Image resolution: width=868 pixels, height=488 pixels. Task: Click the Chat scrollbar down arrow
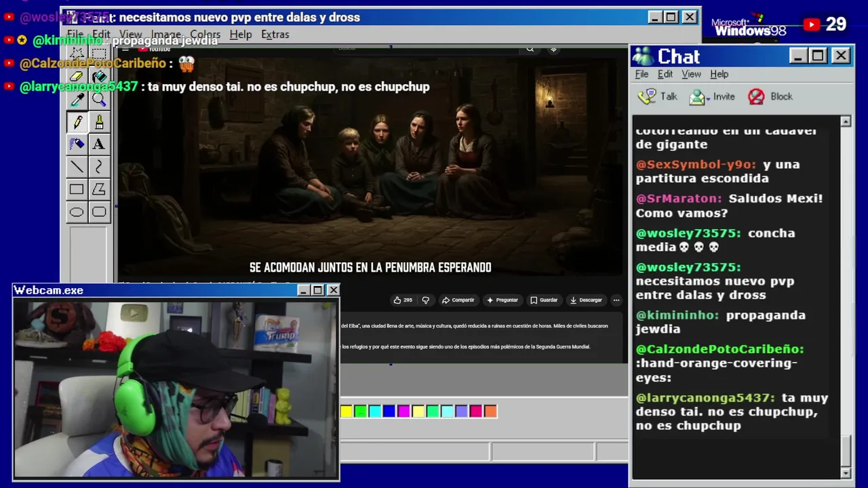pos(846,472)
